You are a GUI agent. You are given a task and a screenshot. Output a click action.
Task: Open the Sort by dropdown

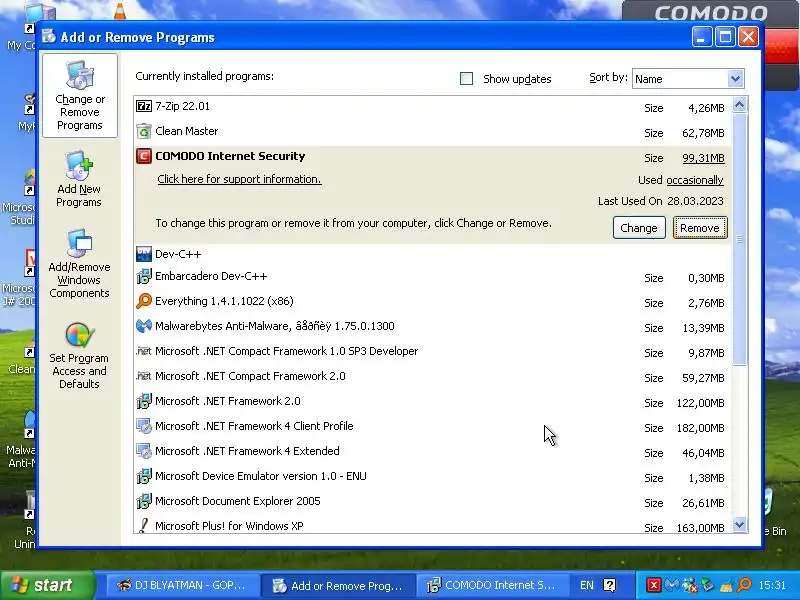(x=735, y=79)
